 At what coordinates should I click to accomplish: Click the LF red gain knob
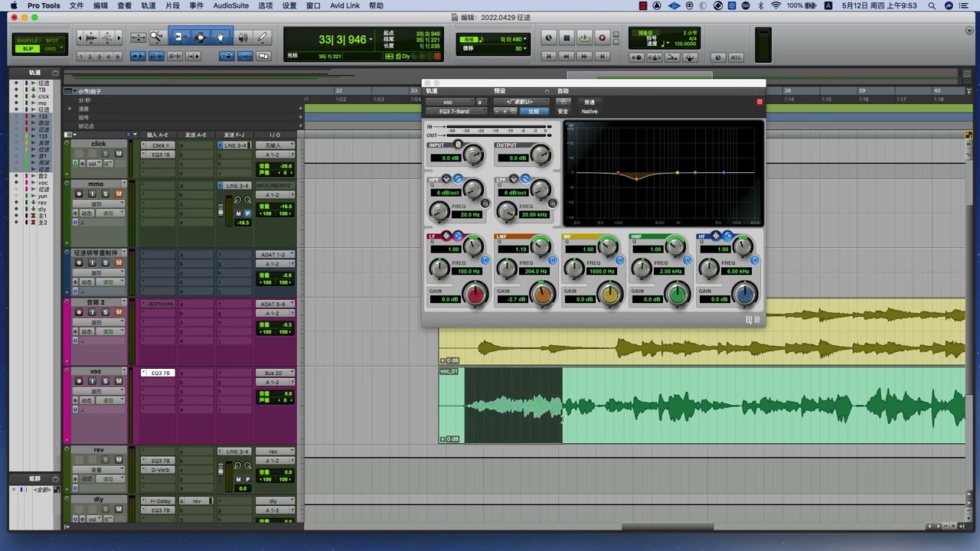475,294
